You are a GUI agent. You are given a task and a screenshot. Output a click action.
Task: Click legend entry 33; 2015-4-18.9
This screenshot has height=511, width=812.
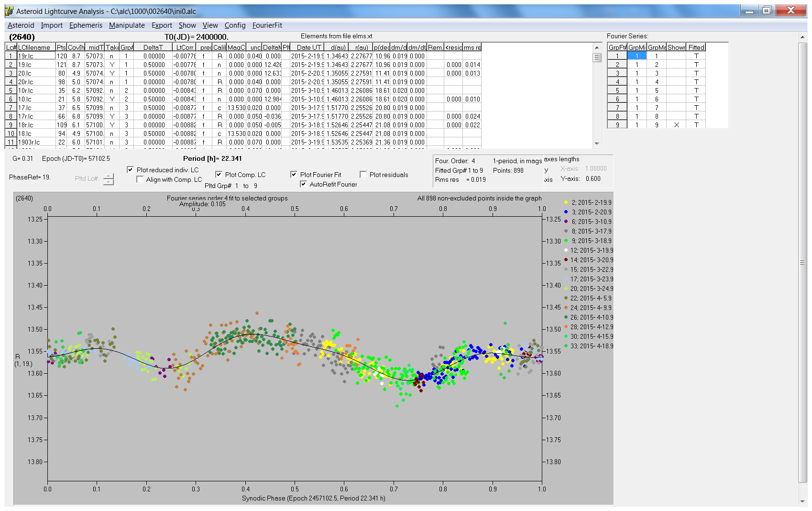click(589, 346)
